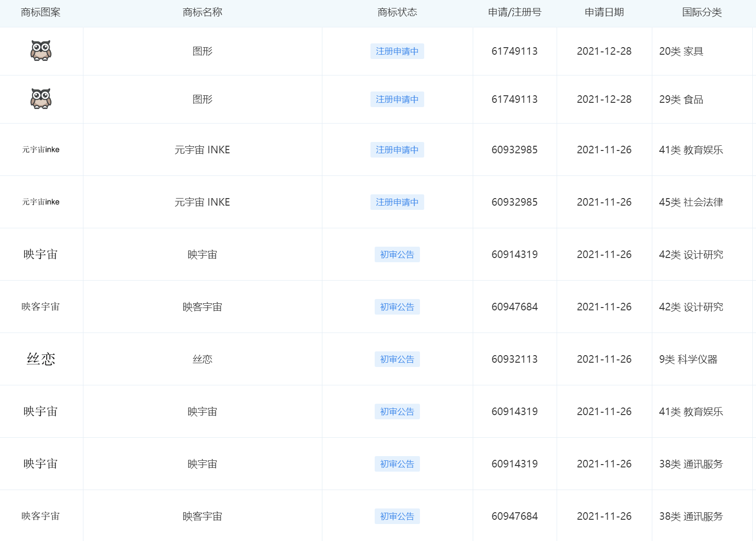Image resolution: width=756 pixels, height=541 pixels.
Task: Click the 20类 家具 classification cell
Action: point(681,51)
